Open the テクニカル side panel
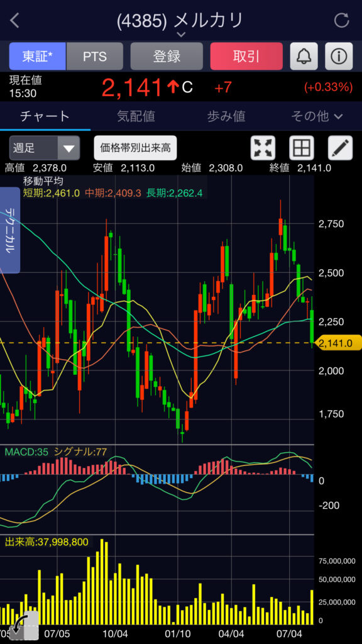362x644 pixels. coord(10,230)
